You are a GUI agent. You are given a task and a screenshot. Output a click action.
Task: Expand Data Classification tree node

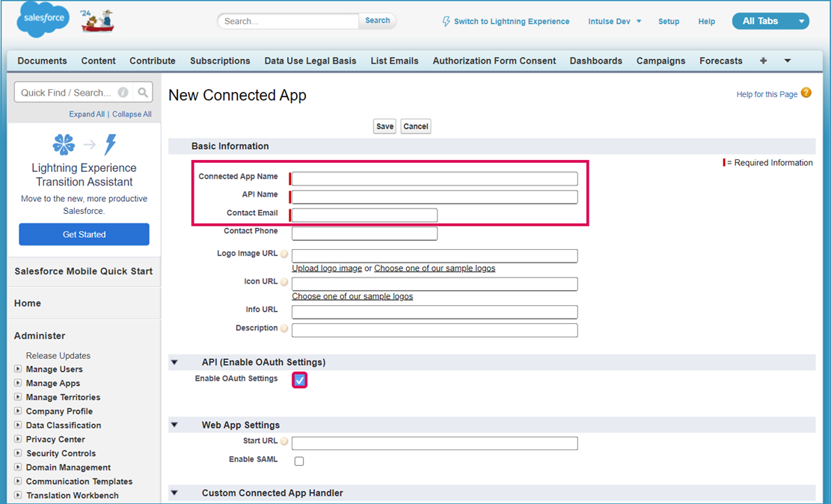[18, 425]
